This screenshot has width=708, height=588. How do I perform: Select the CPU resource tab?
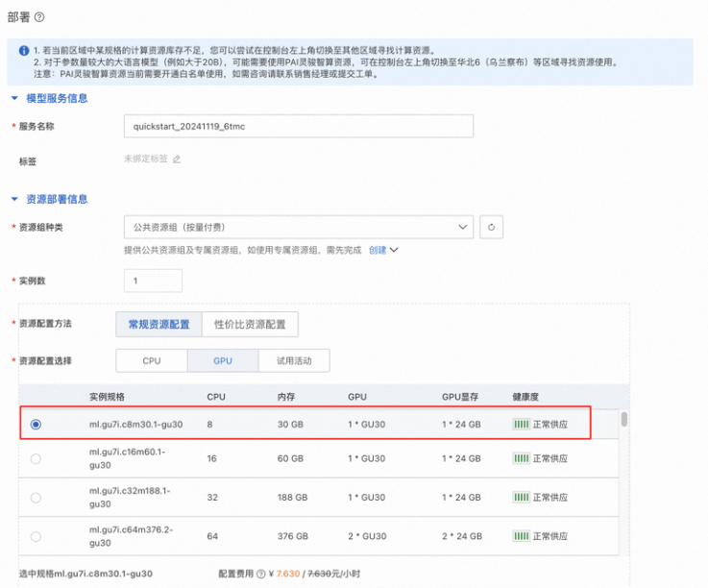152,361
